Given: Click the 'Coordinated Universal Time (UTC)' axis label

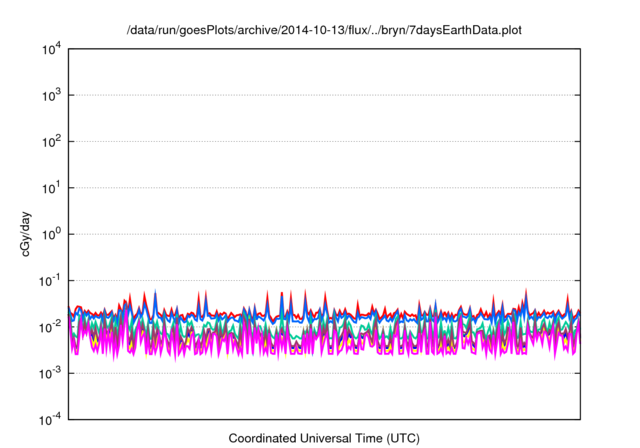Looking at the screenshot, I should pos(324,438).
